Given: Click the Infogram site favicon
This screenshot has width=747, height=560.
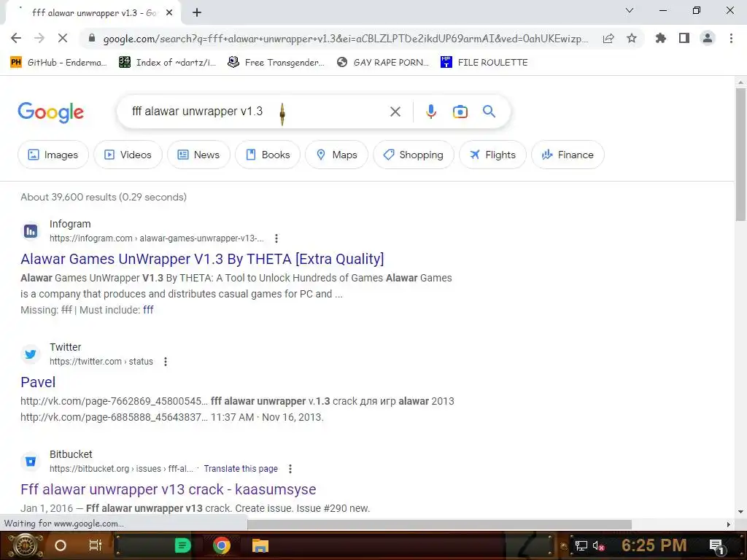Looking at the screenshot, I should 31,231.
